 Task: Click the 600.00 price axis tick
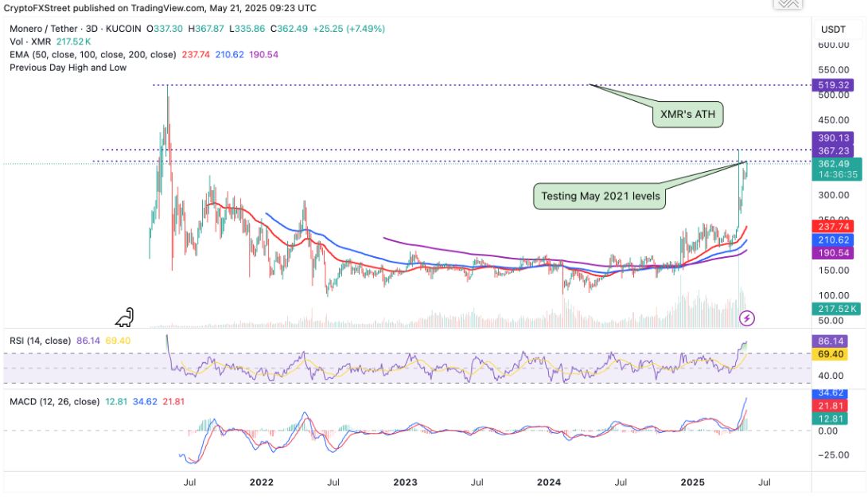[833, 45]
